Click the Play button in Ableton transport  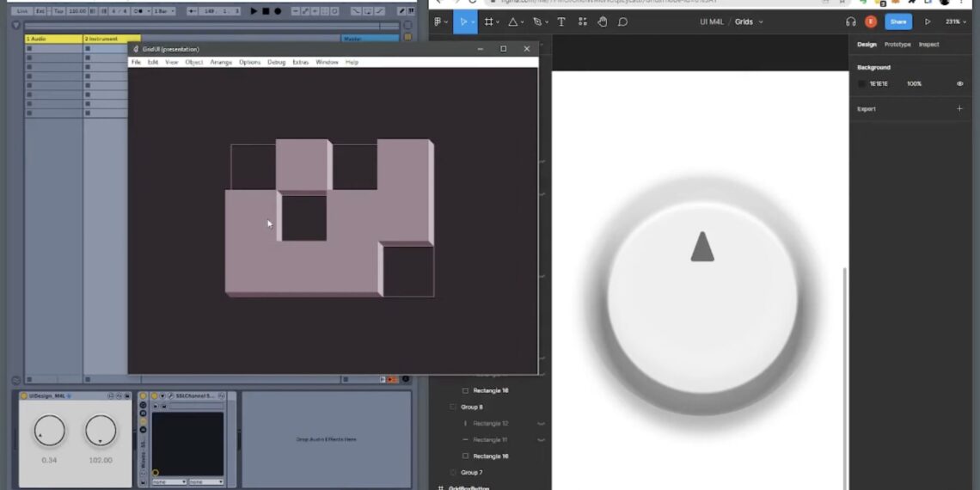tap(254, 11)
